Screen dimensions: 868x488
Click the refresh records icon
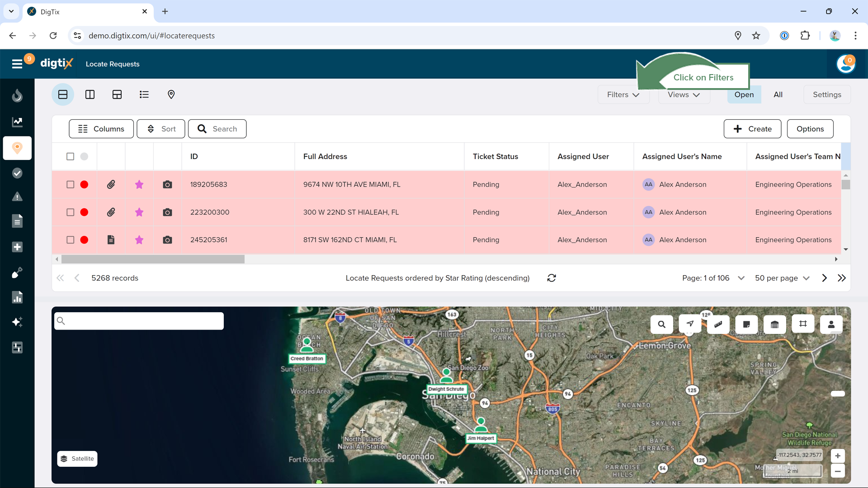click(552, 278)
